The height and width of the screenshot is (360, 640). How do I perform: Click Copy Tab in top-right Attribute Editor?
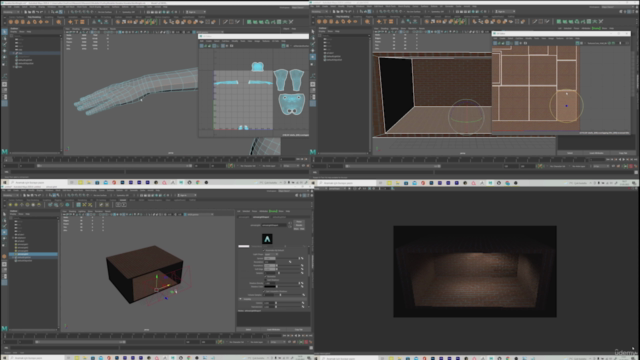point(623,153)
